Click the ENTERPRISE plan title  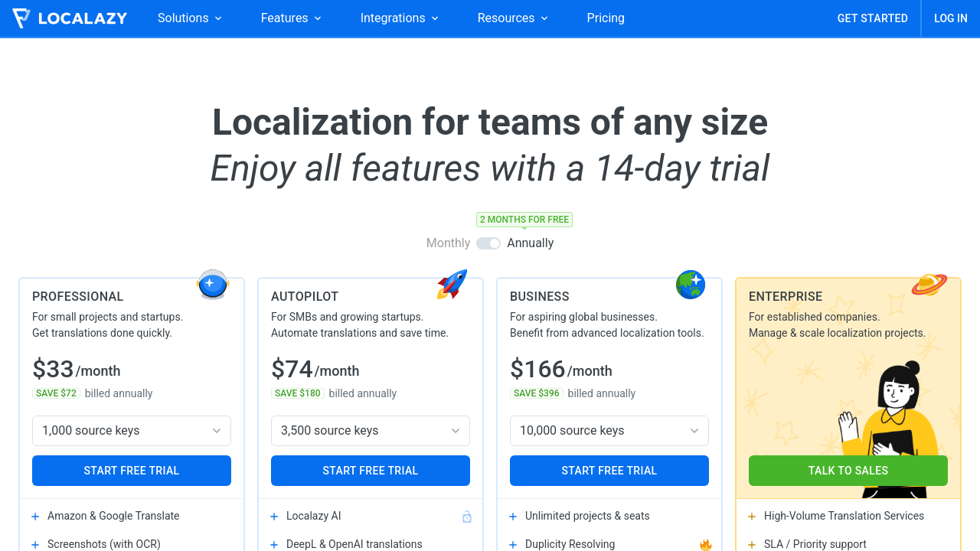(786, 297)
